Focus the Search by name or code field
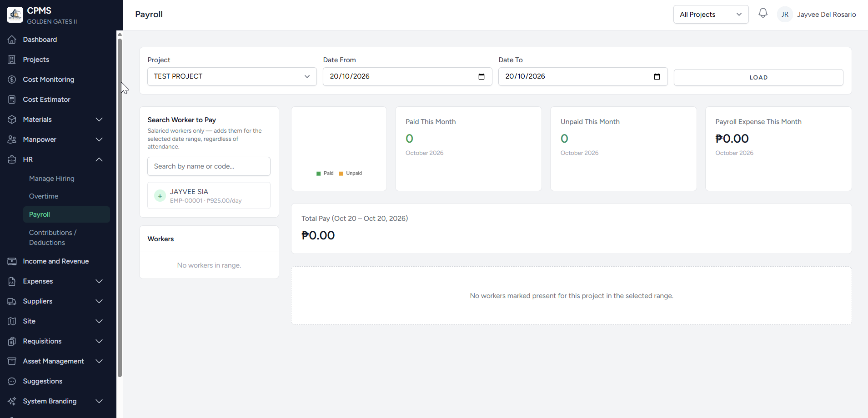Viewport: 868px width, 418px height. pyautogui.click(x=209, y=166)
